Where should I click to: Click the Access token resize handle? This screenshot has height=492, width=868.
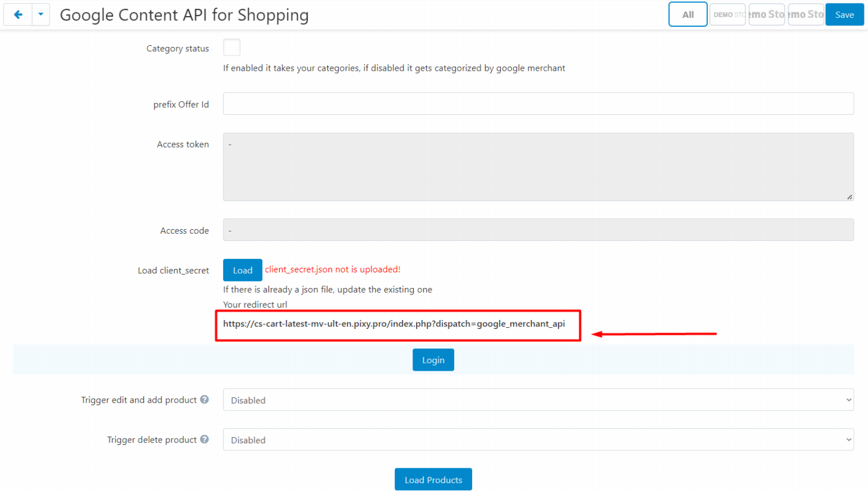click(x=849, y=197)
